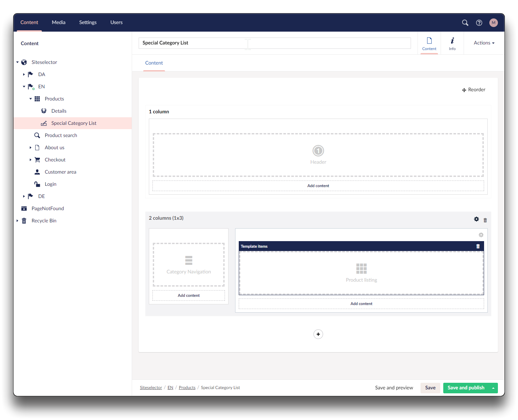This screenshot has width=518, height=420.
Task: Delete the 2 columns (1x3) row
Action: 485,220
